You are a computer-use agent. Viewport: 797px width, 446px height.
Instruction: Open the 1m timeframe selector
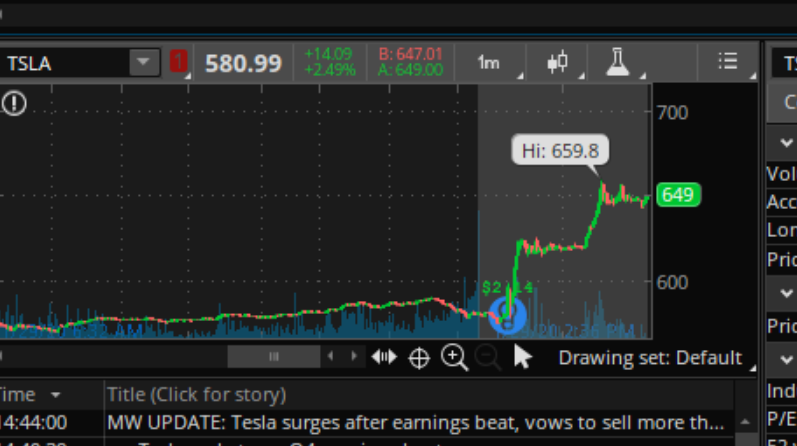tap(490, 63)
